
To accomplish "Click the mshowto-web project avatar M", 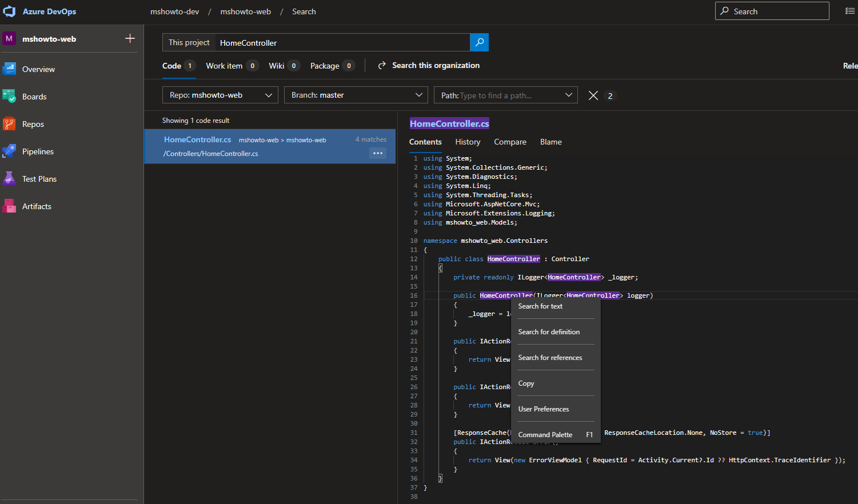I will tap(9, 39).
